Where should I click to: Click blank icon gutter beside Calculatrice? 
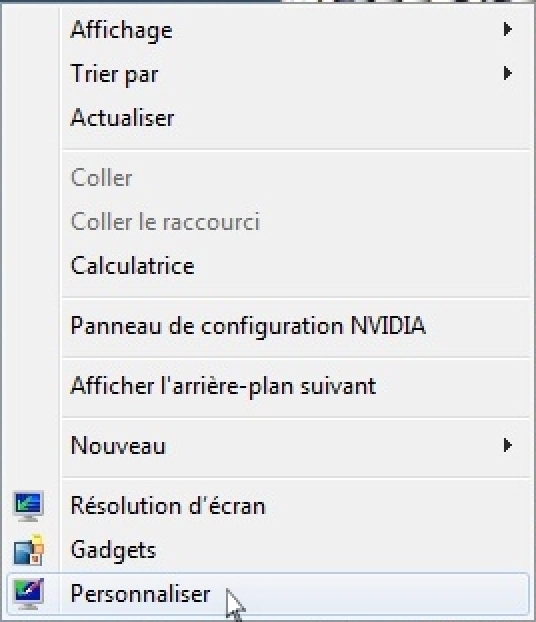[31, 265]
